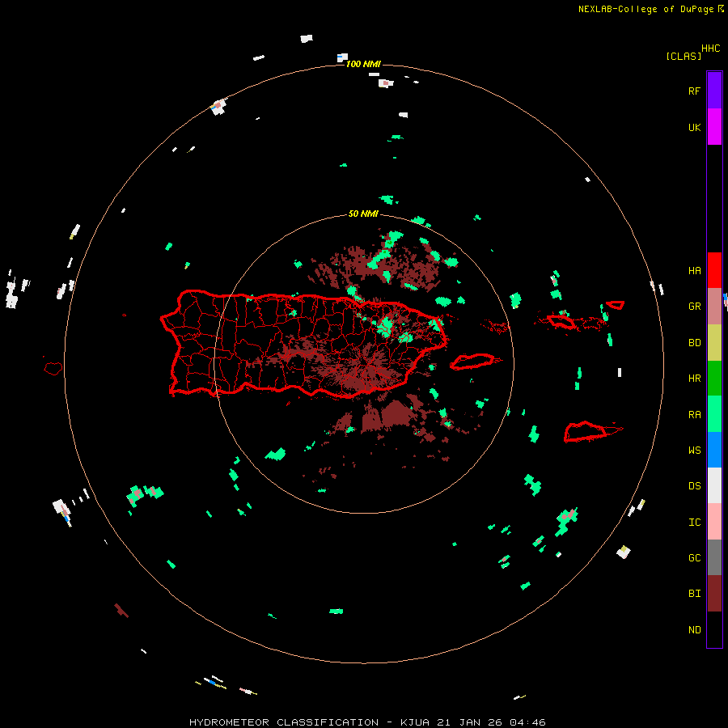This screenshot has width=728, height=728.
Task: Click the 50 NMI range ring label
Action: click(x=363, y=214)
